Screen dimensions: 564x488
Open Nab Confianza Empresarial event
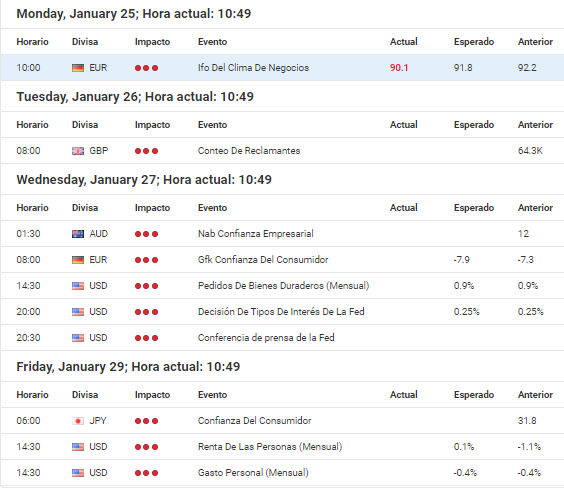coord(256,234)
